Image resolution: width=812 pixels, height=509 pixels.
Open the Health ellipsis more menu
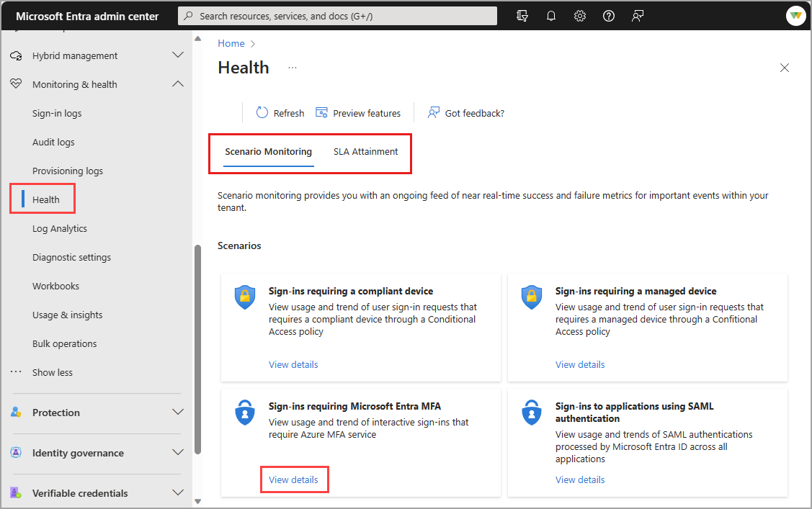click(293, 68)
